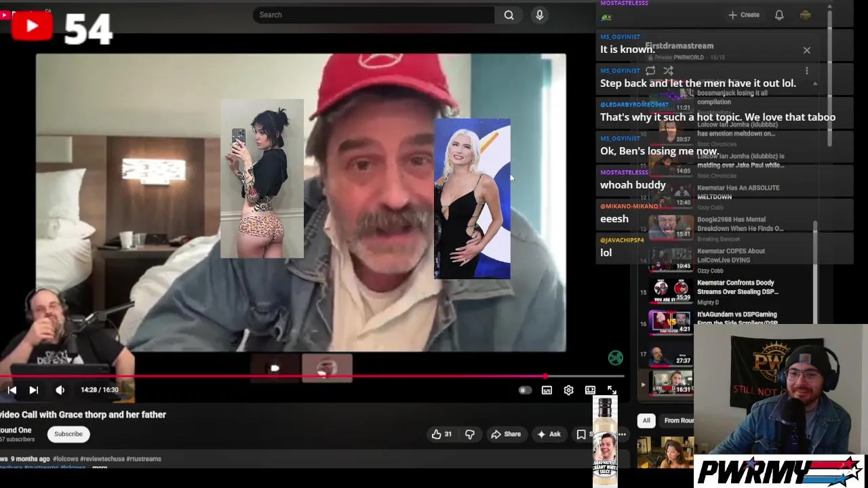Click the main video player area

pos(300,203)
